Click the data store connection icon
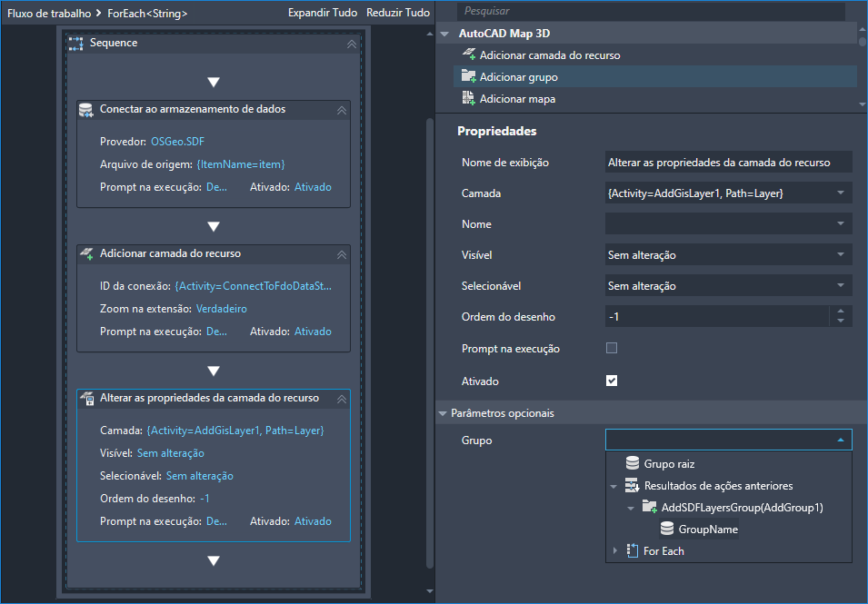This screenshot has height=604, width=868. point(85,110)
